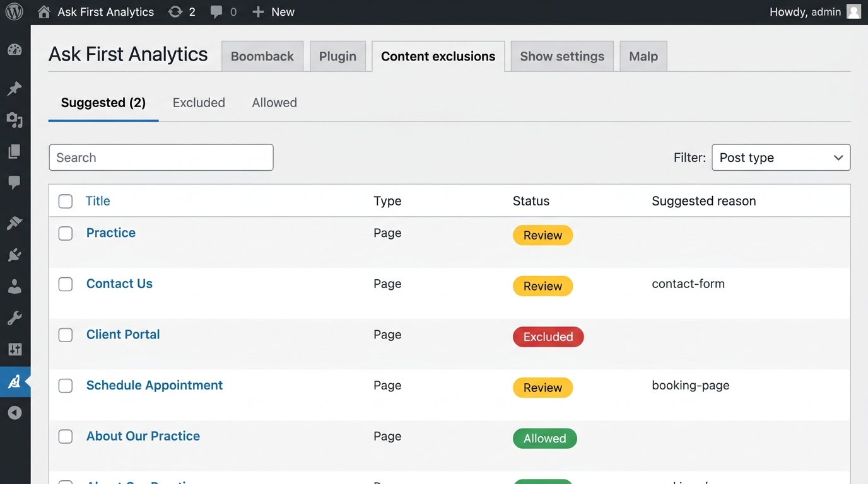Check the Practice row checkbox

(x=66, y=233)
